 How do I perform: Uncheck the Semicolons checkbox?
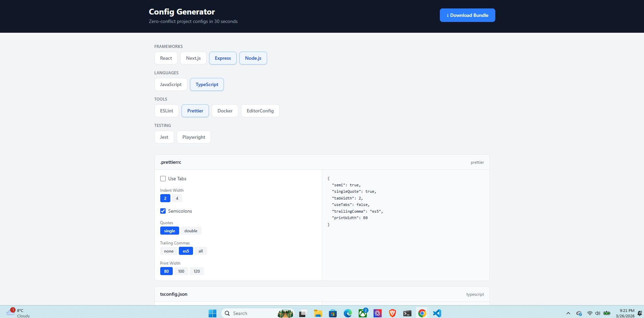pyautogui.click(x=163, y=211)
